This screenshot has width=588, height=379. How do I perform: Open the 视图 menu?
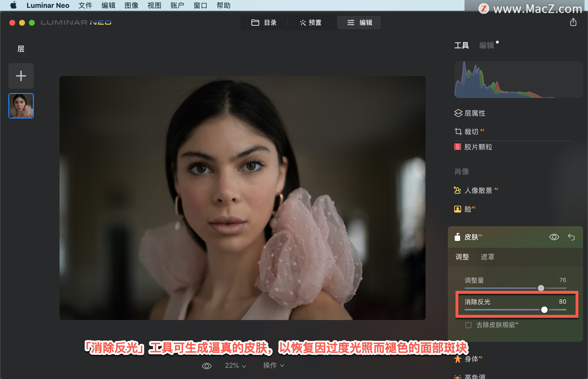tap(154, 5)
